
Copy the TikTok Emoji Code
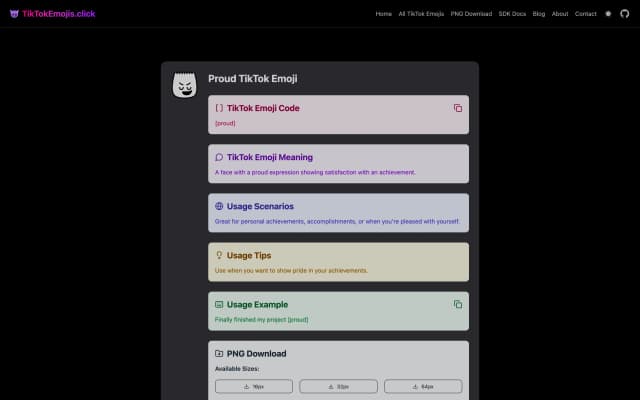pos(458,108)
